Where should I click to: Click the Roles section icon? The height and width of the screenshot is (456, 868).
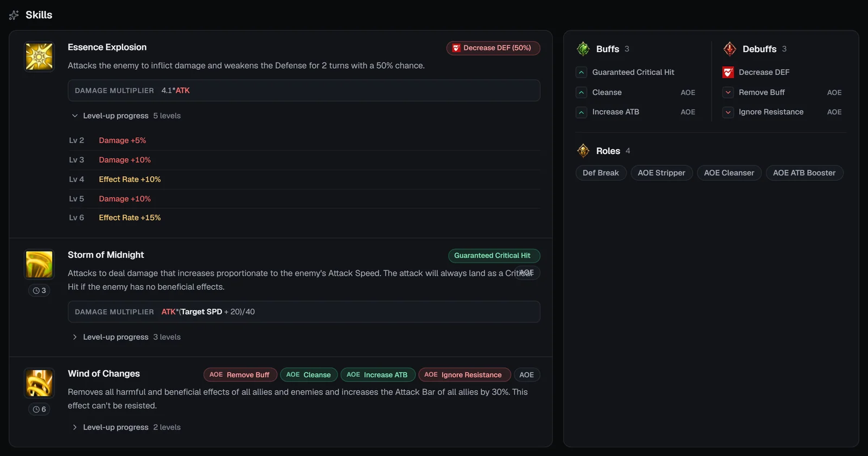pos(583,151)
